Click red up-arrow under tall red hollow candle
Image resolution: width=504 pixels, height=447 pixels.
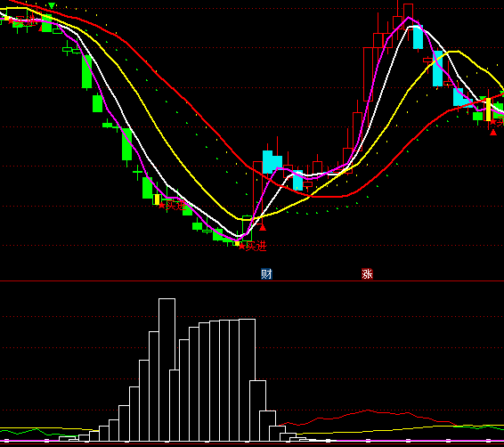[263, 228]
